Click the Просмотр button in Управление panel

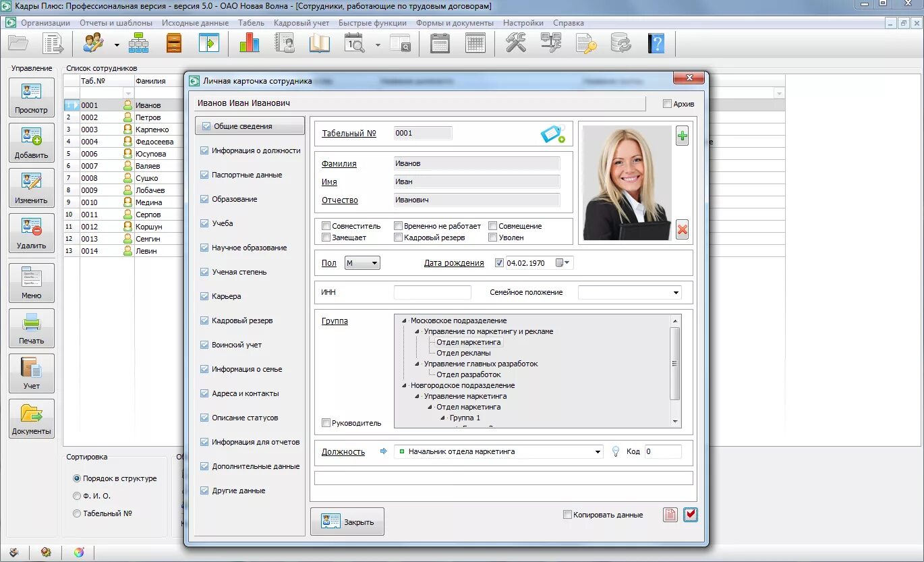pos(32,97)
